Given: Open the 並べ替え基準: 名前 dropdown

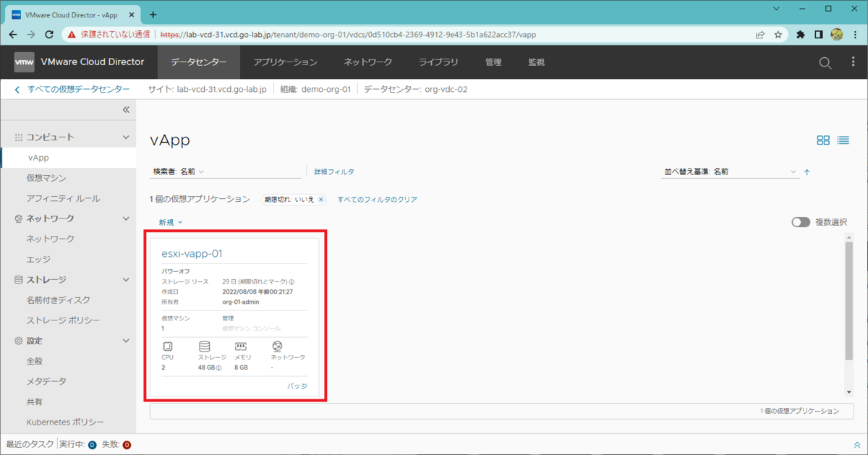Looking at the screenshot, I should [x=731, y=171].
